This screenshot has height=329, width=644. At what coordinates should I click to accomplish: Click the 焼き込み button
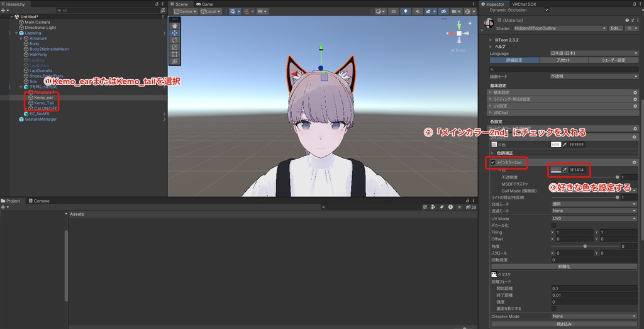(564, 324)
